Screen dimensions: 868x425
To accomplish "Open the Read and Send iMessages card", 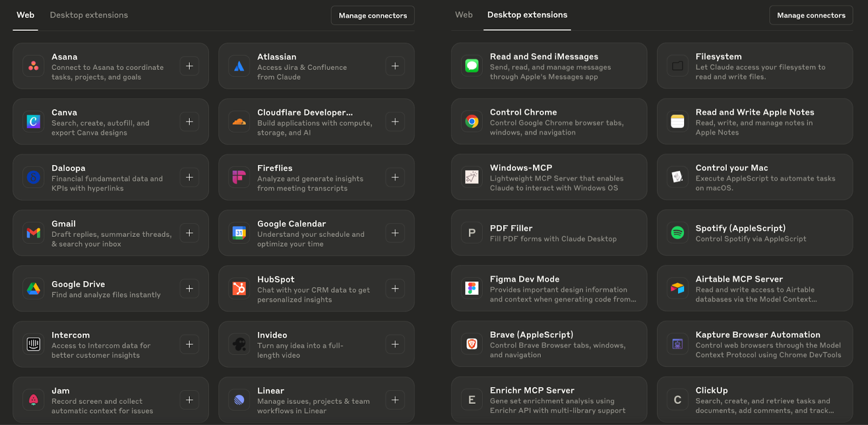I will [x=549, y=66].
